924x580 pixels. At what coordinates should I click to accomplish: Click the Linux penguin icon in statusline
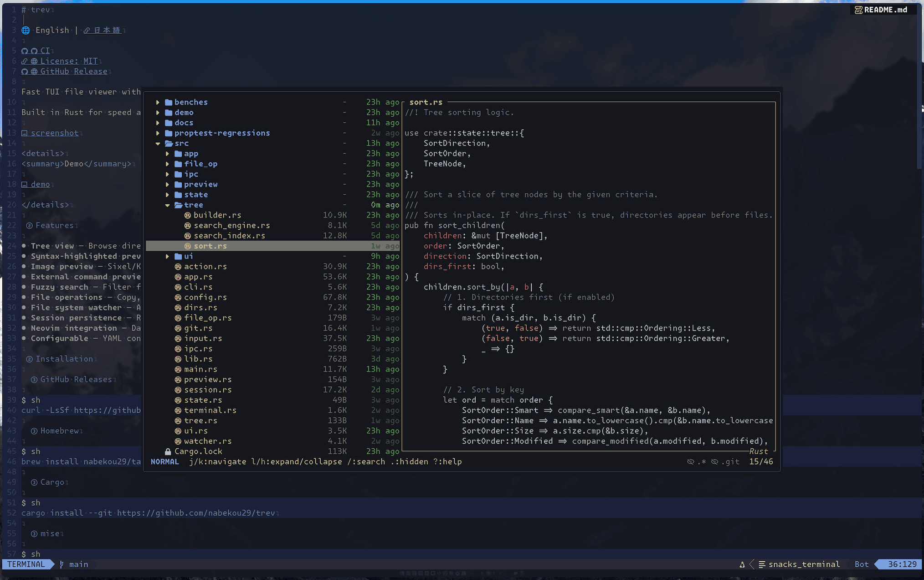pos(742,564)
